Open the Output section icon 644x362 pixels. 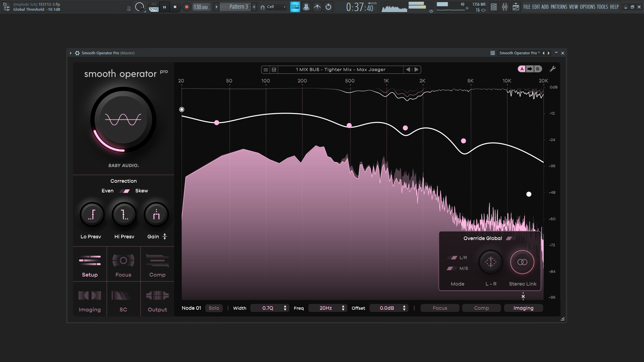click(157, 296)
